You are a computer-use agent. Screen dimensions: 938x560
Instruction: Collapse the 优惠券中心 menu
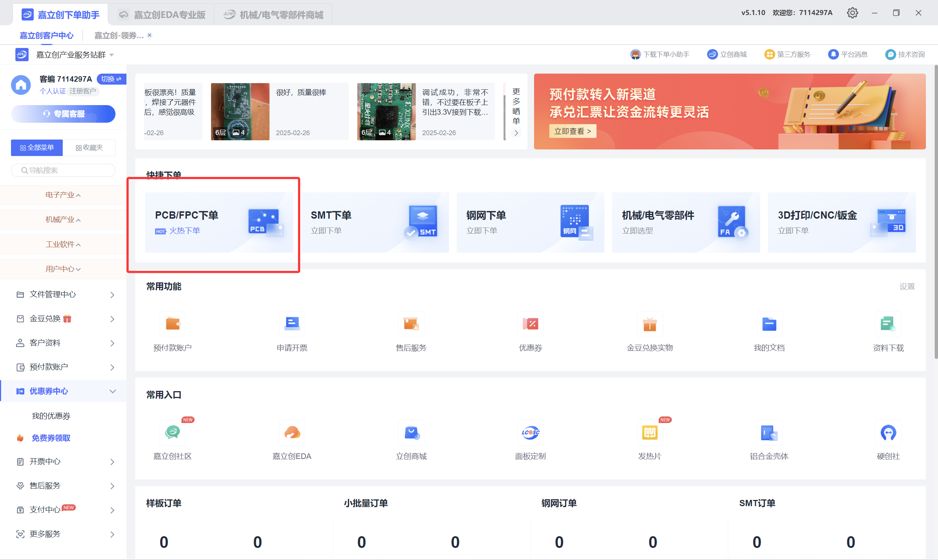[x=63, y=391]
